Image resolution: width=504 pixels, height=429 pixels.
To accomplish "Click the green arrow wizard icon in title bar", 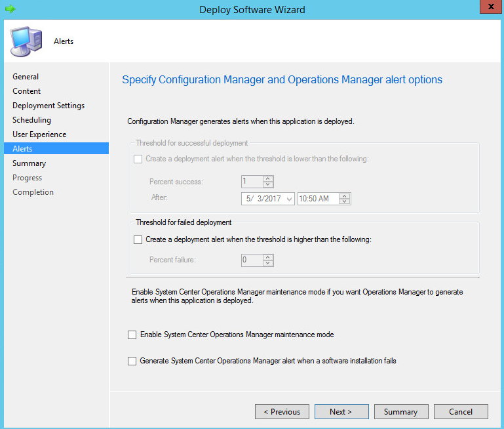I will point(10,9).
